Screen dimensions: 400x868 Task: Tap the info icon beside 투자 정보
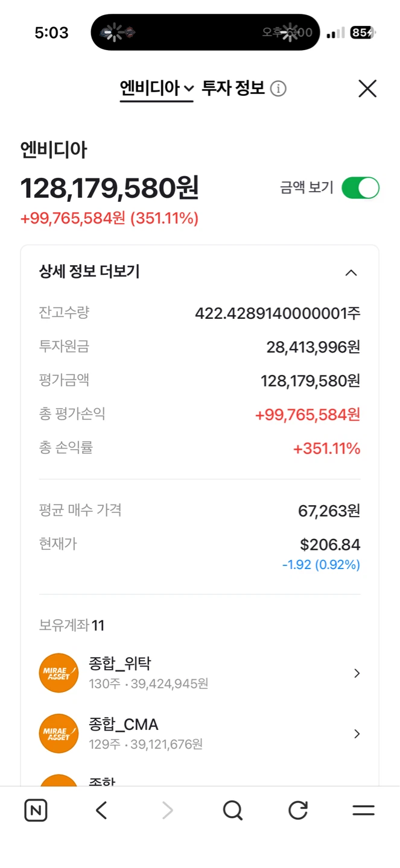(278, 89)
